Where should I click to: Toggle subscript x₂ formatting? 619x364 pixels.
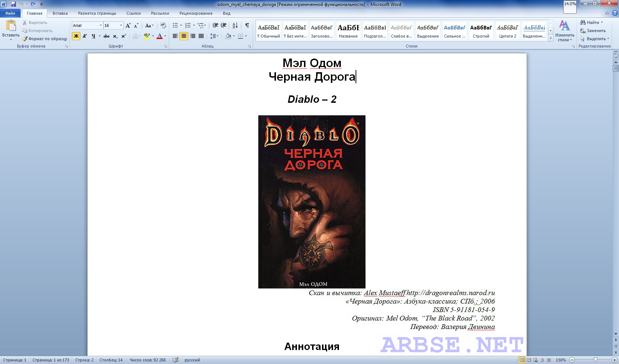[x=115, y=36]
